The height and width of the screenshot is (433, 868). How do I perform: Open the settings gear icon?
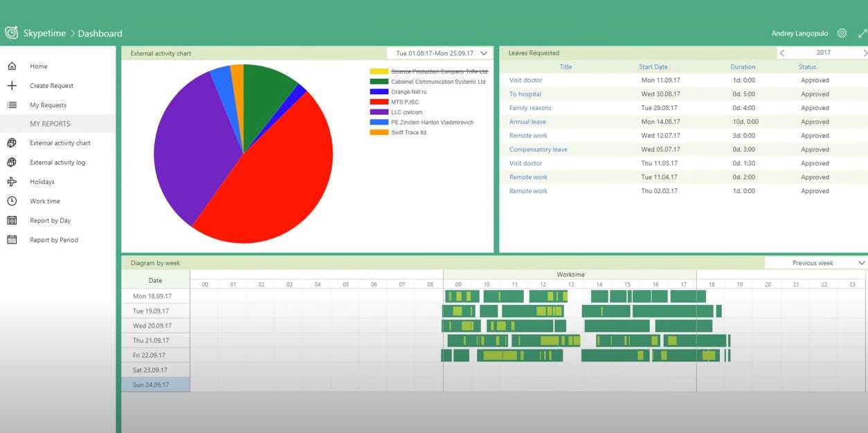coord(842,33)
